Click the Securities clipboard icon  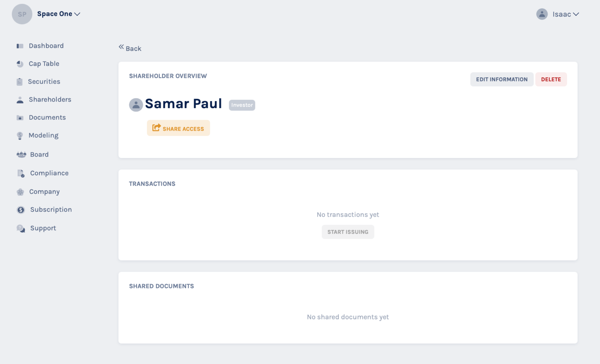(20, 82)
